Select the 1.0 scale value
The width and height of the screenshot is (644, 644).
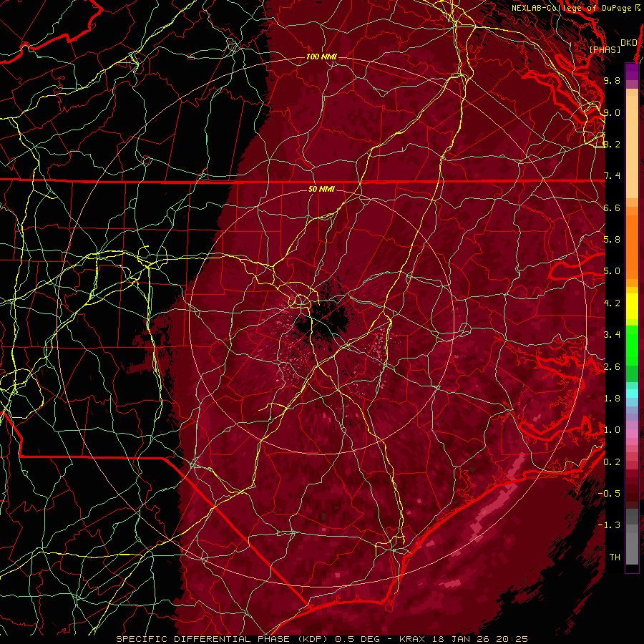(612, 430)
